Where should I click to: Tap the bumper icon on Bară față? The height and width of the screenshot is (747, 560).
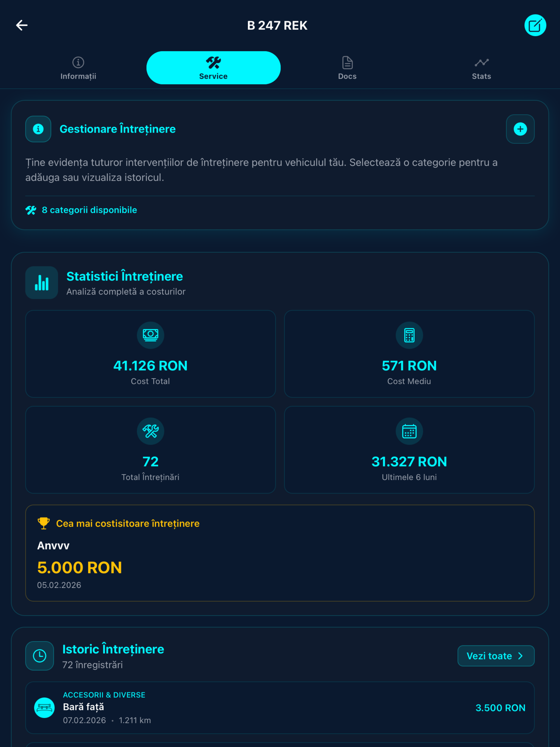tap(44, 707)
